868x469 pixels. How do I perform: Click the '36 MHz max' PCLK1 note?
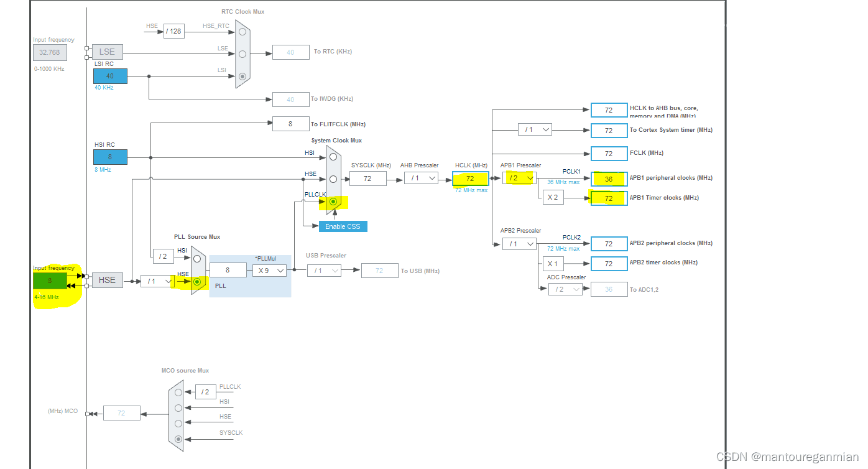[x=563, y=182]
